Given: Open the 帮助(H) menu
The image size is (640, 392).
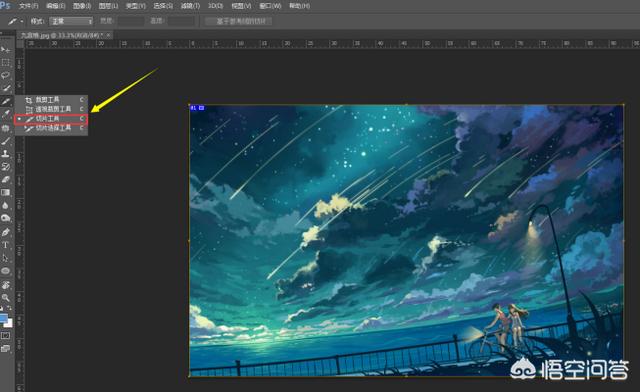Looking at the screenshot, I should pyautogui.click(x=299, y=6).
